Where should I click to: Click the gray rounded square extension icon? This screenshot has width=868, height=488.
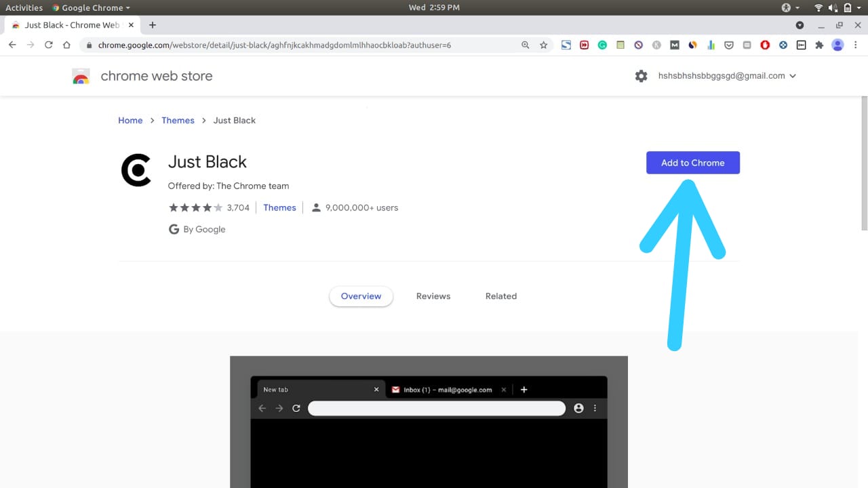coord(747,45)
